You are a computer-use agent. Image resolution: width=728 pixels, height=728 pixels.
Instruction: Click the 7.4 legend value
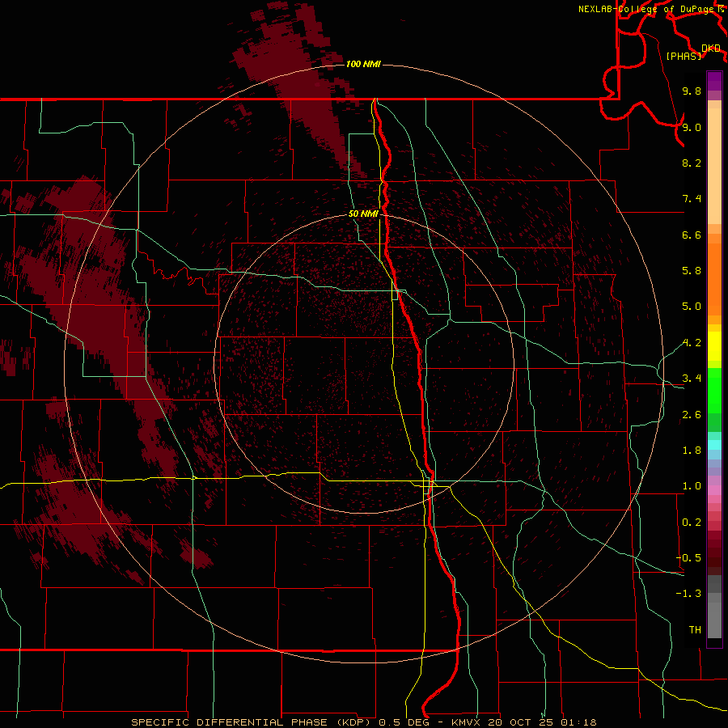692,199
